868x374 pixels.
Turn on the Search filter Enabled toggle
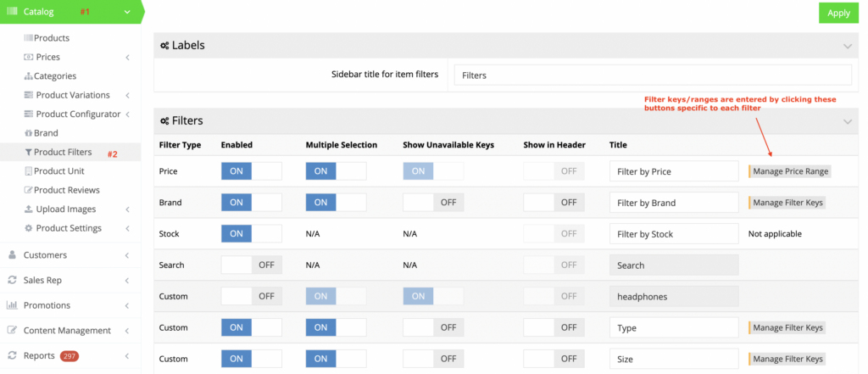click(251, 265)
